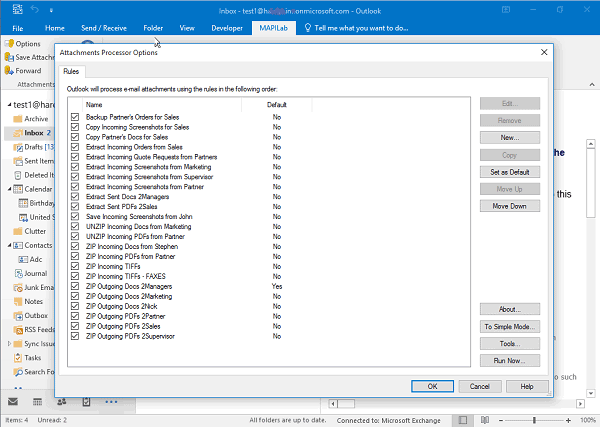
Task: Collapse the Calendar folder tree
Action: click(x=10, y=189)
